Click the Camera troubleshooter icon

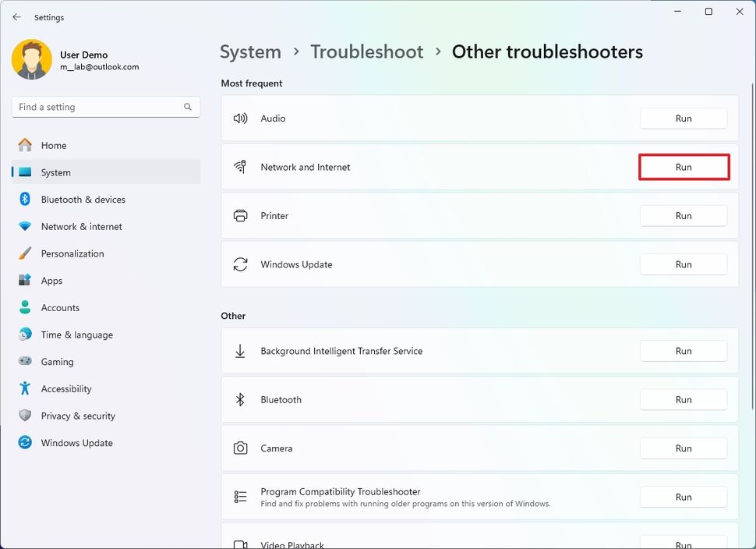click(x=241, y=448)
